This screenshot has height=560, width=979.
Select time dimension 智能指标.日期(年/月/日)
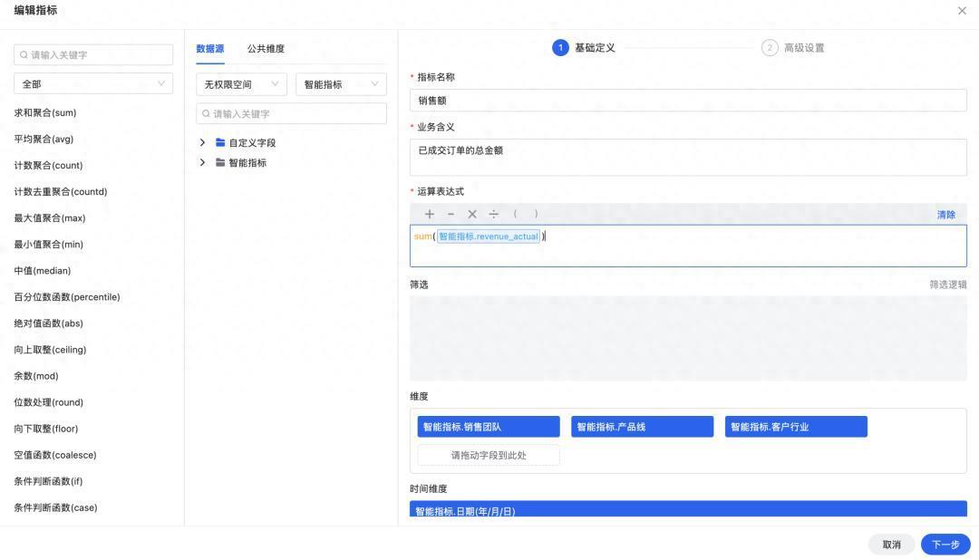688,509
